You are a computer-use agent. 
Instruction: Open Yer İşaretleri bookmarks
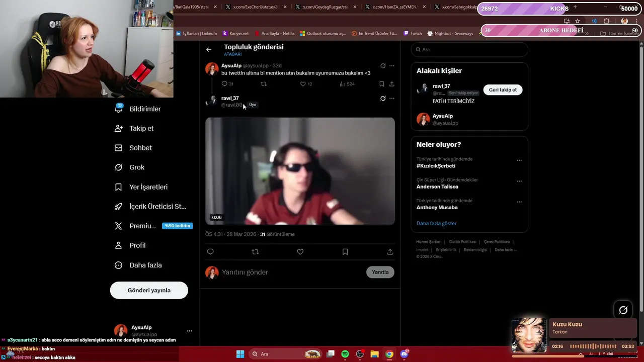pos(141,187)
